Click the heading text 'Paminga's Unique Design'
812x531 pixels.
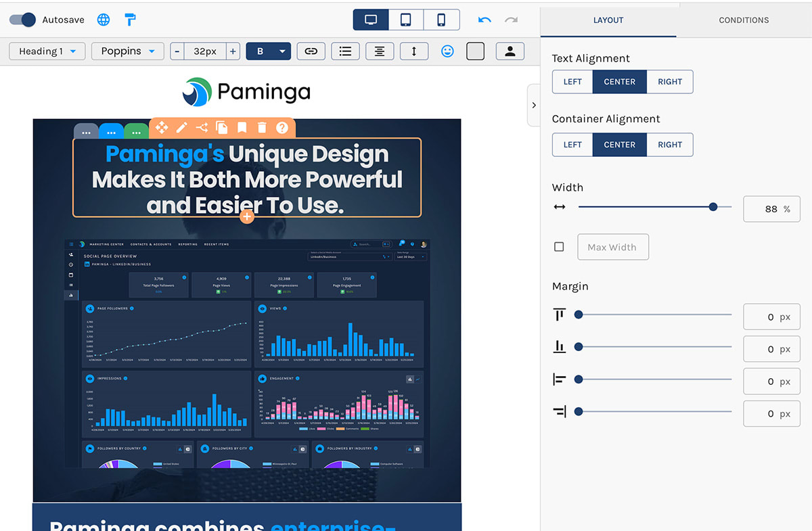click(x=247, y=154)
